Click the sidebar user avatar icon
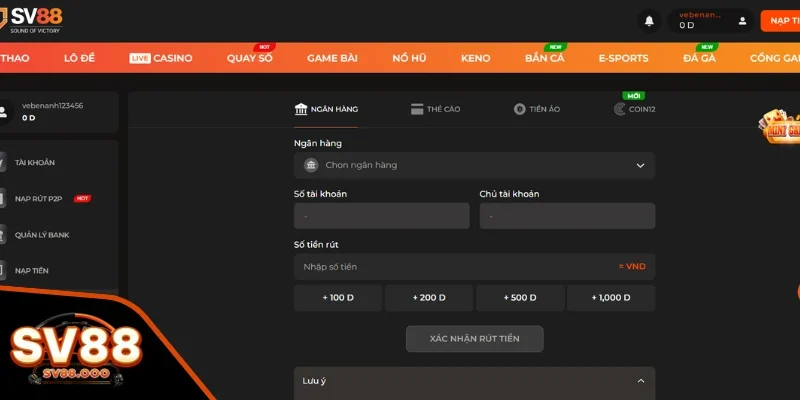The height and width of the screenshot is (400, 800). [x=4, y=112]
